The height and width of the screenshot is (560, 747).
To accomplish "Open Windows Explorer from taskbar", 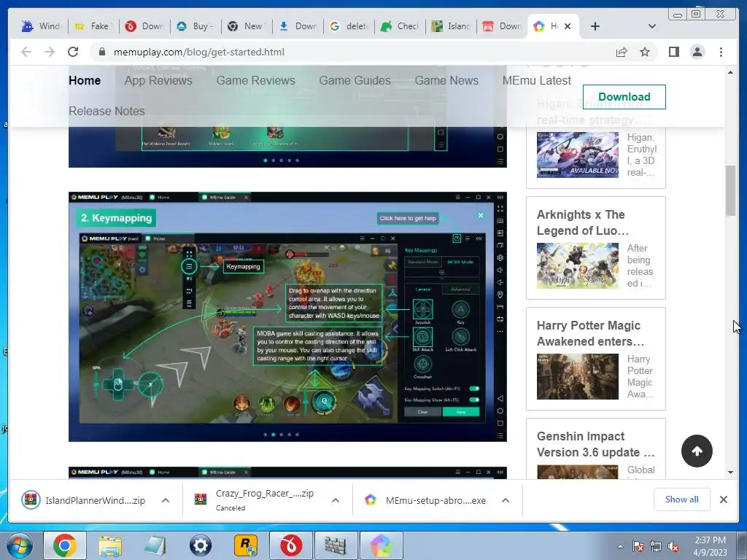I will pos(110,545).
